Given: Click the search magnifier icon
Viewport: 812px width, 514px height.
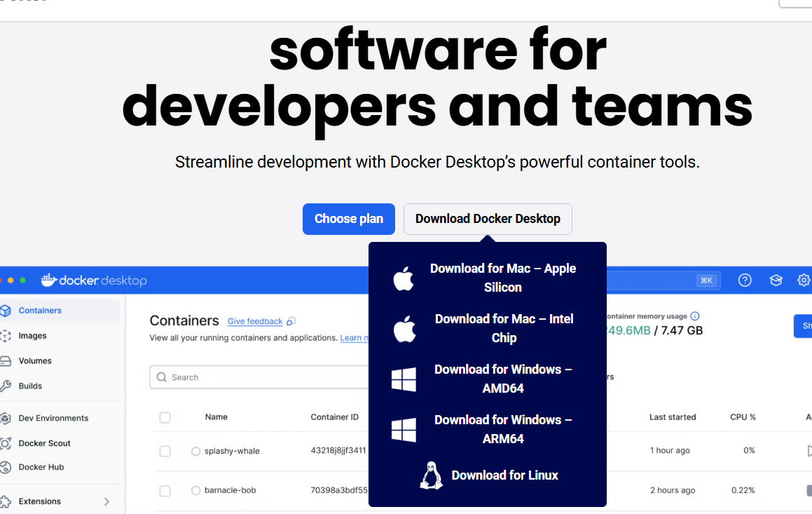Looking at the screenshot, I should point(162,377).
